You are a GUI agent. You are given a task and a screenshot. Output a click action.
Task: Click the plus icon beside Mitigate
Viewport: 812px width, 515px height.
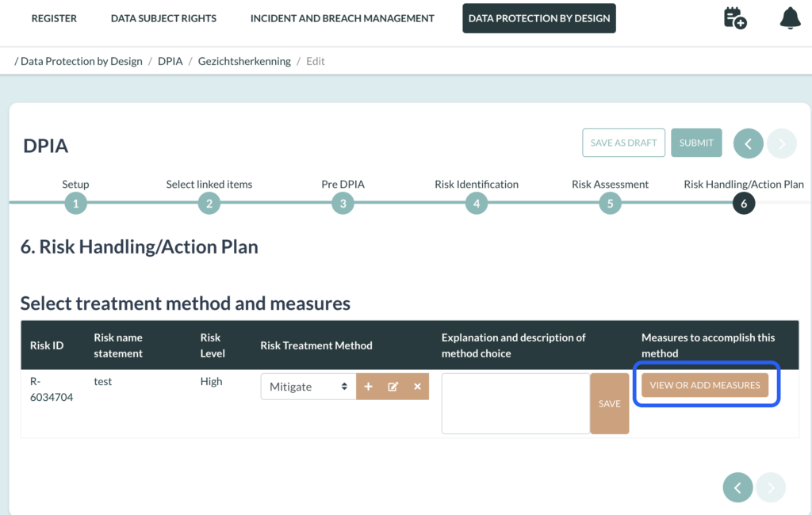pyautogui.click(x=368, y=387)
